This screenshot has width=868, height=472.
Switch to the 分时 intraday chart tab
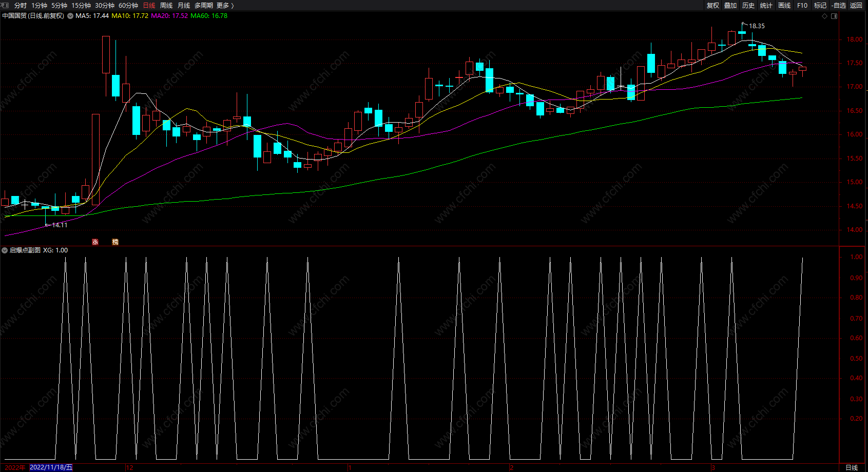coord(21,5)
